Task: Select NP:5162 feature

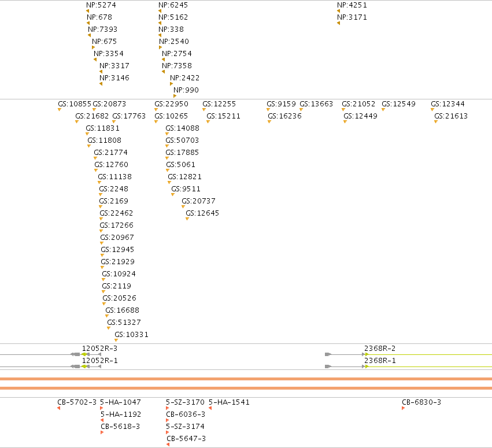Action: click(x=173, y=17)
